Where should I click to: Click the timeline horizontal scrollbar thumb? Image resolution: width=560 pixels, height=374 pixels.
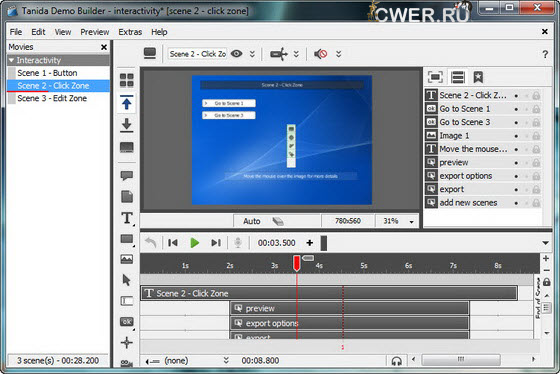pyautogui.click(x=461, y=359)
